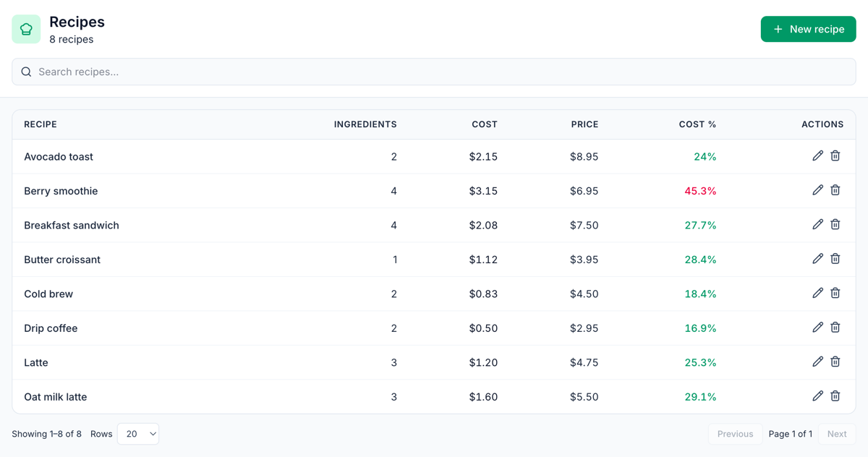Click the red 45.3% cost percentage

pos(700,191)
